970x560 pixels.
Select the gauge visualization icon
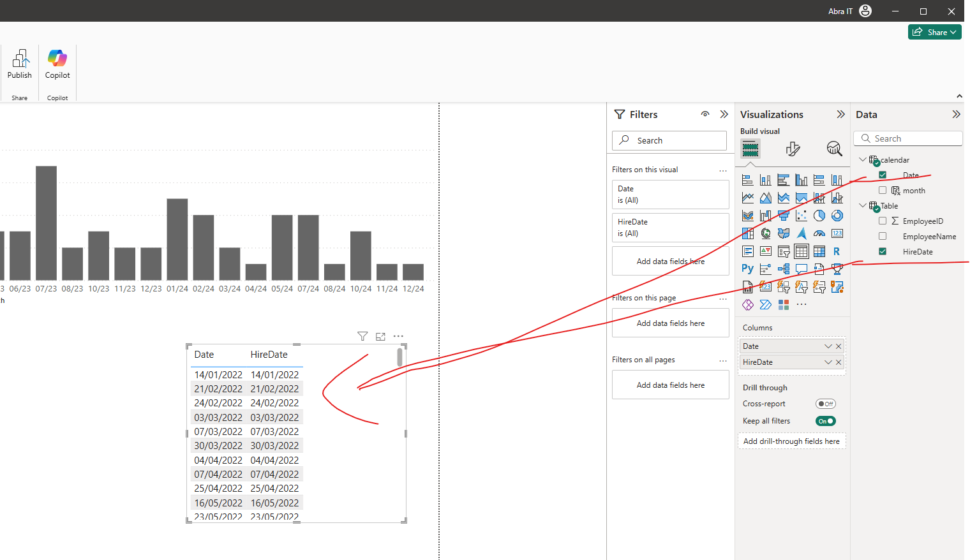(x=819, y=233)
